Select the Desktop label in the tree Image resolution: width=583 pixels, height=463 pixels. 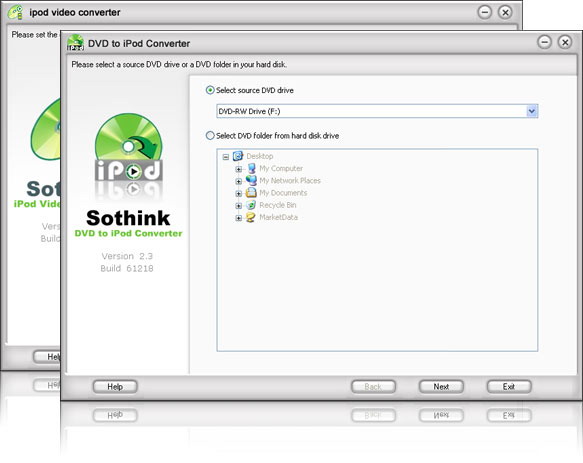coord(260,156)
